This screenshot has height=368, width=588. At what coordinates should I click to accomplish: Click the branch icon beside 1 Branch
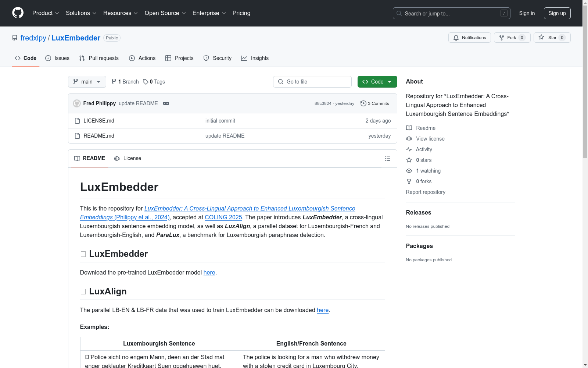click(x=114, y=82)
